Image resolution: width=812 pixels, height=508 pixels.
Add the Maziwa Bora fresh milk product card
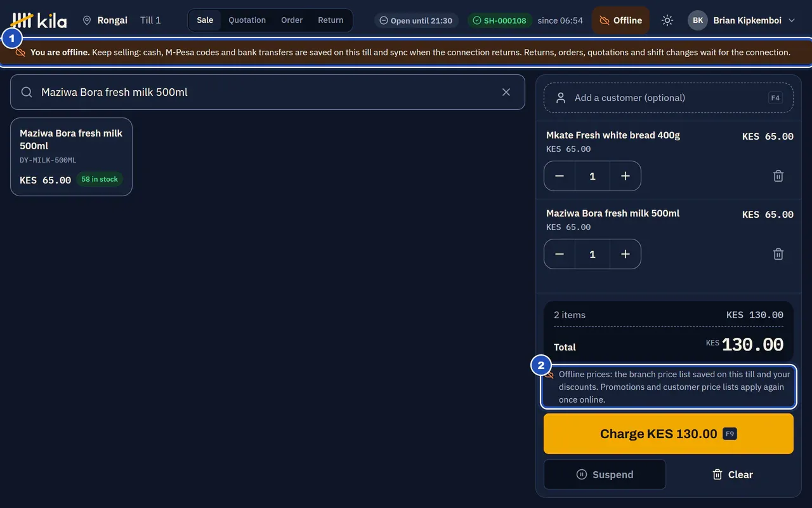71,157
